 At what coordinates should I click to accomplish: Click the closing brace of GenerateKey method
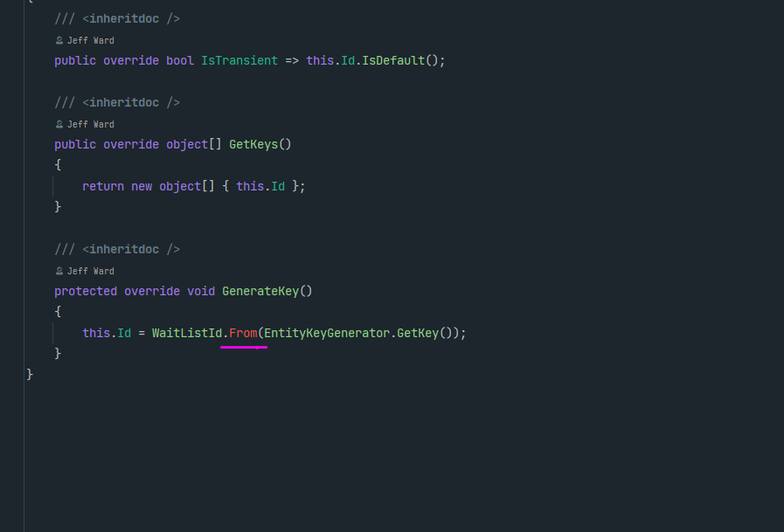pos(58,353)
